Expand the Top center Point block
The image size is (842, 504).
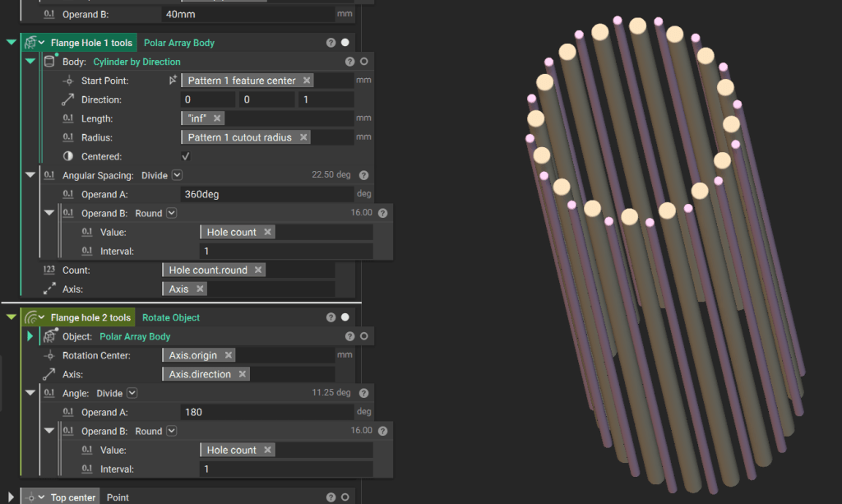click(12, 497)
